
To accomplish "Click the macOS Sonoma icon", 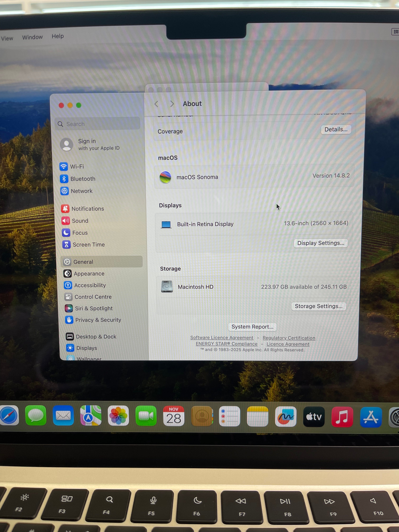I will point(165,177).
